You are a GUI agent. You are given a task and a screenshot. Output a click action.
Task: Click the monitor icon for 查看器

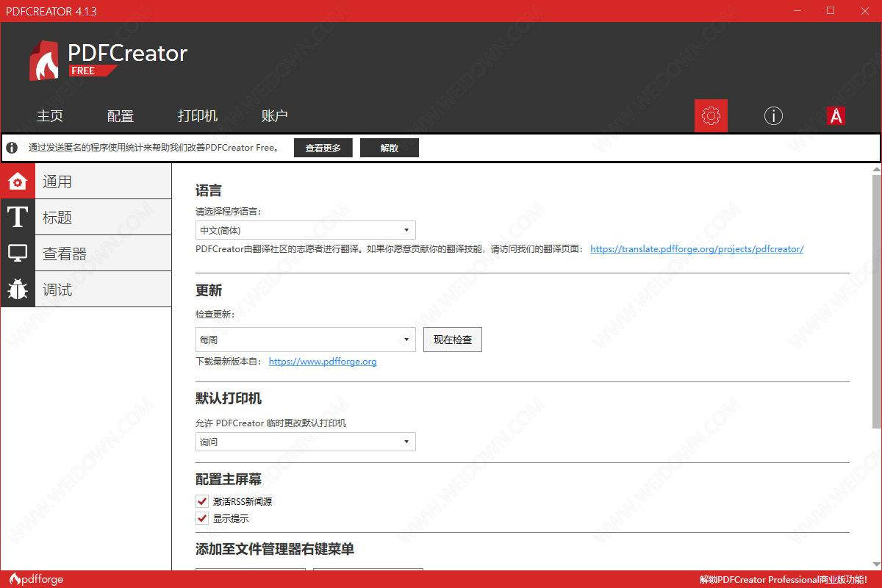pyautogui.click(x=18, y=254)
